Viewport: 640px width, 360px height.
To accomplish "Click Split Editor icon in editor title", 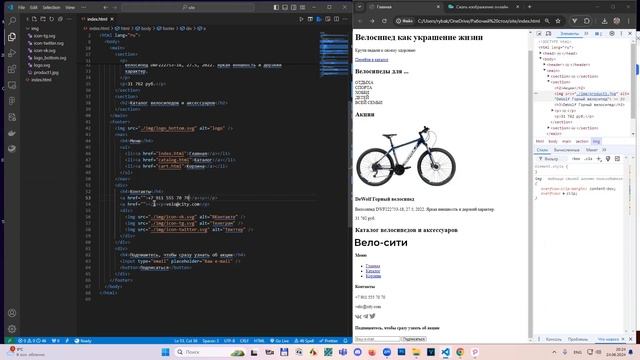I will (336, 19).
